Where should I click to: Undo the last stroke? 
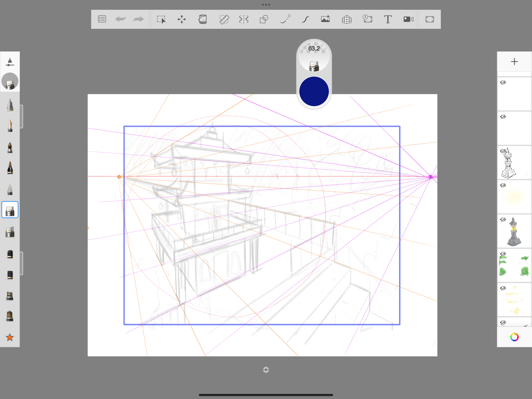click(120, 19)
